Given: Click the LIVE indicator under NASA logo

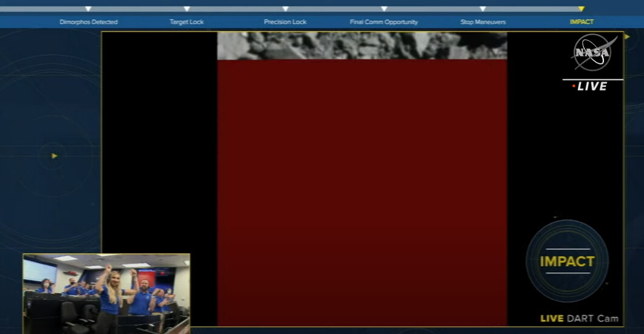Looking at the screenshot, I should [x=589, y=87].
